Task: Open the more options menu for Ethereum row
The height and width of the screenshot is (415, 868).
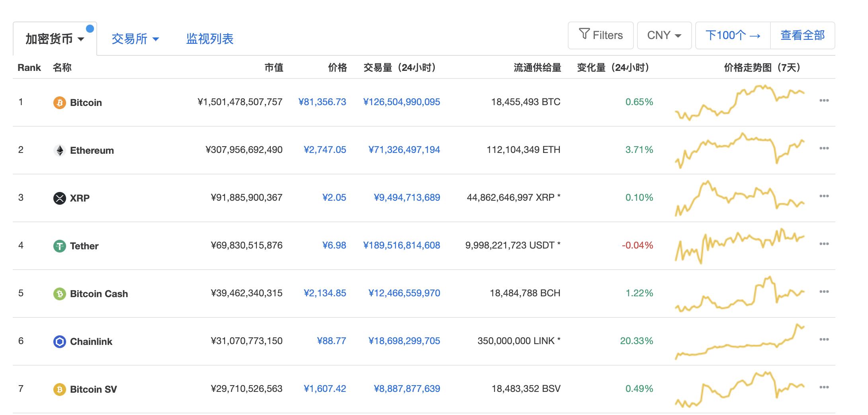Action: [x=824, y=149]
